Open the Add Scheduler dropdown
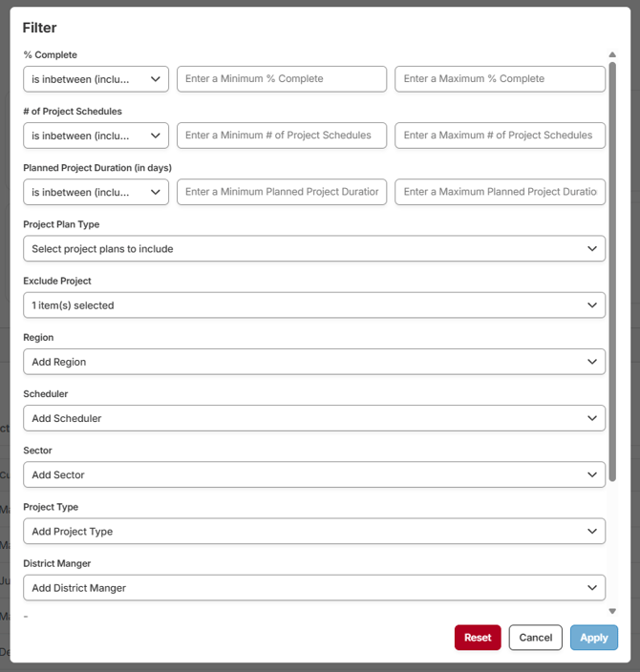Image resolution: width=640 pixels, height=672 pixels. click(313, 418)
